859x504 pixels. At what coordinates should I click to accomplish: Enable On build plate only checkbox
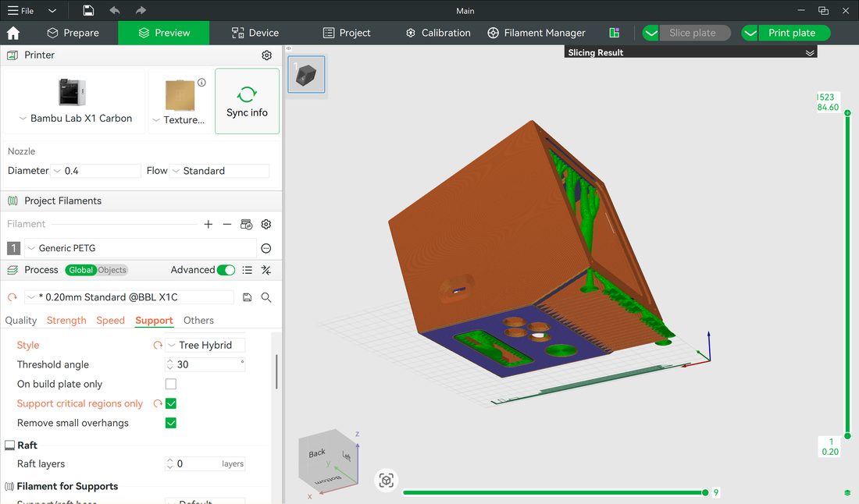point(171,384)
